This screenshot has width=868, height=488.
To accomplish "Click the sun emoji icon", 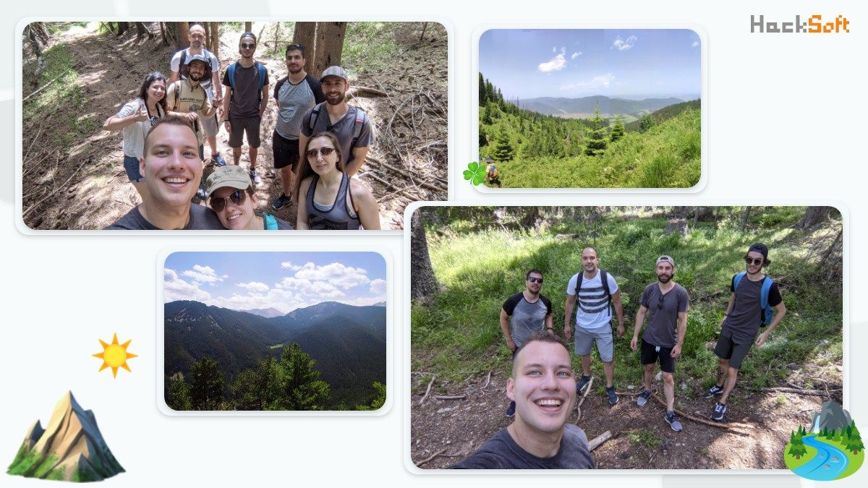I will 114,355.
